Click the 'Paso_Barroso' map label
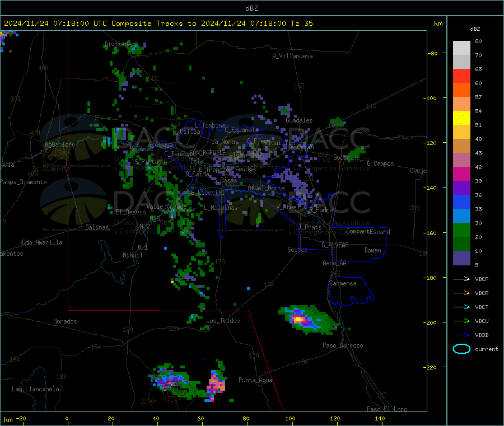This screenshot has height=426, width=504. 343,345
